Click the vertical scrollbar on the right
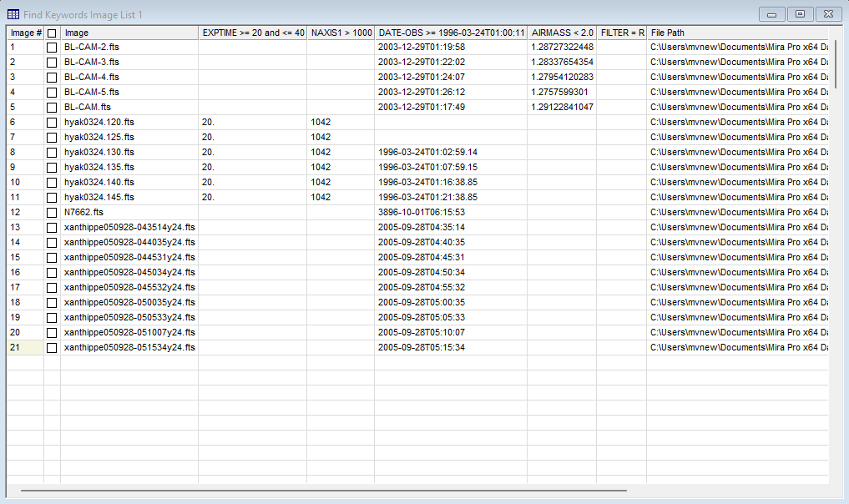Image resolution: width=849 pixels, height=504 pixels. 836,63
